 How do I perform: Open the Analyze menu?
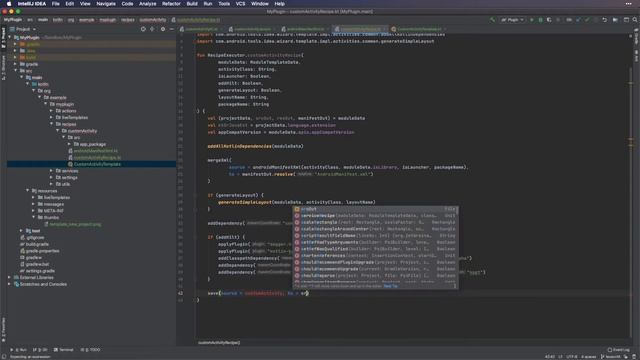pos(147,4)
